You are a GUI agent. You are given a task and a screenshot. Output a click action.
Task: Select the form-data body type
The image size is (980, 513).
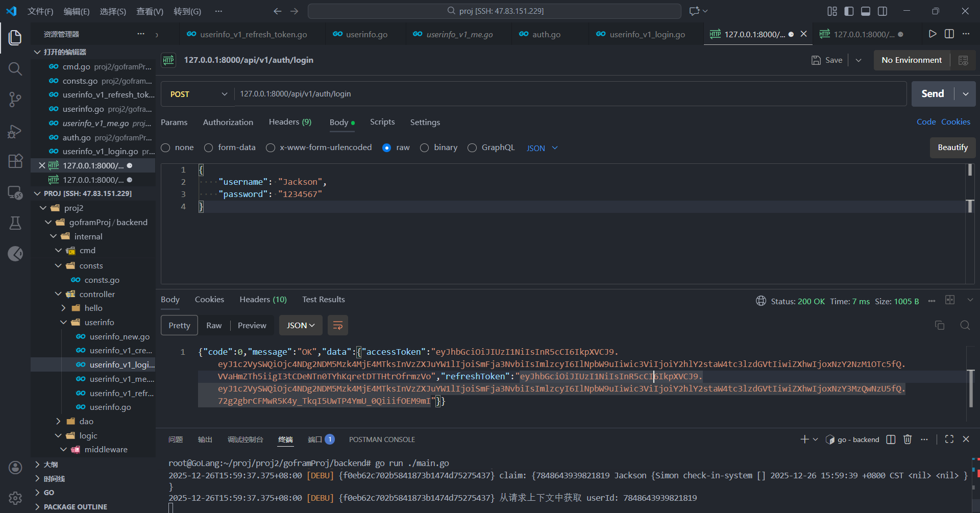[x=208, y=148]
